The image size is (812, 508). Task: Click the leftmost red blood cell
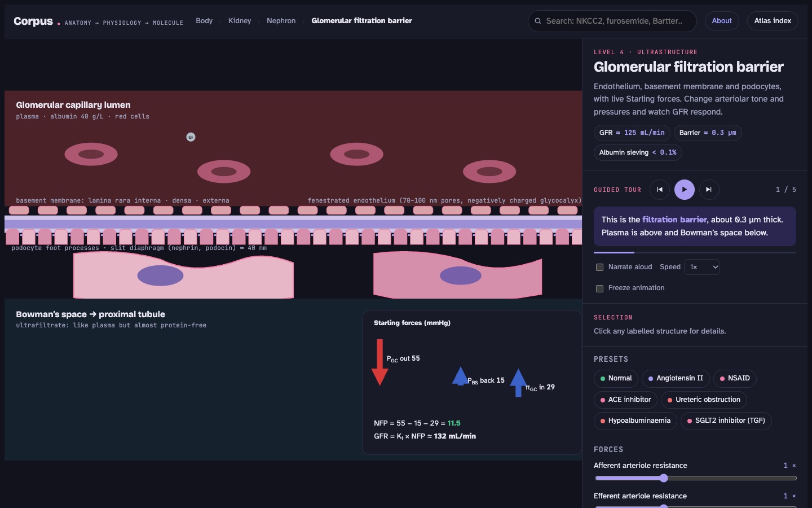(x=91, y=154)
